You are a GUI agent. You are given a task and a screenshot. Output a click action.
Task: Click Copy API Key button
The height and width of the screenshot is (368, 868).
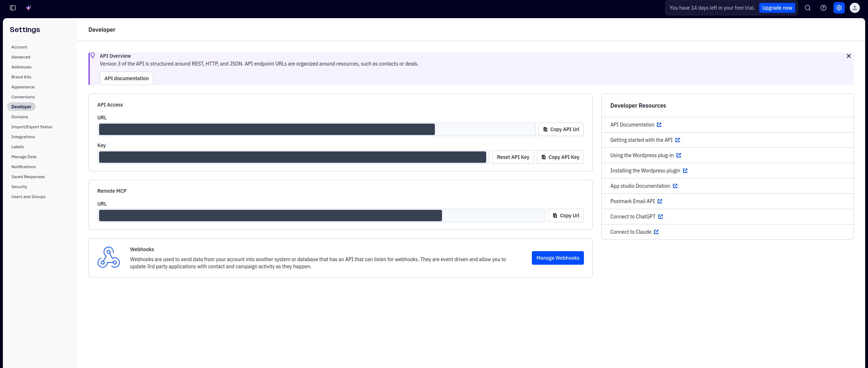(x=560, y=157)
